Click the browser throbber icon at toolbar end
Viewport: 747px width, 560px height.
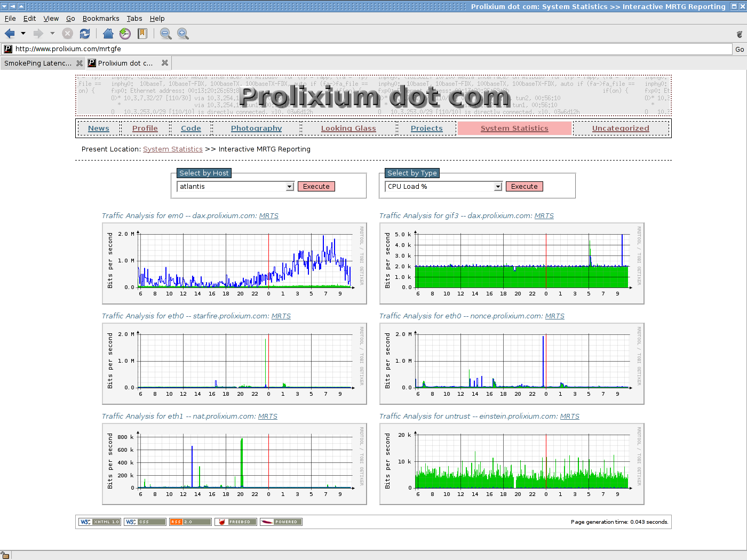740,34
